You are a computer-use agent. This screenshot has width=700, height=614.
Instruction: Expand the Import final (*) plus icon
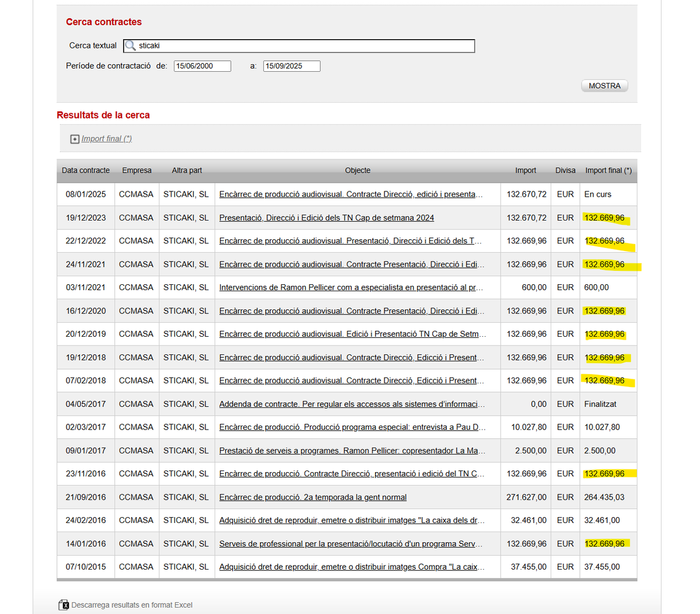[x=75, y=139]
